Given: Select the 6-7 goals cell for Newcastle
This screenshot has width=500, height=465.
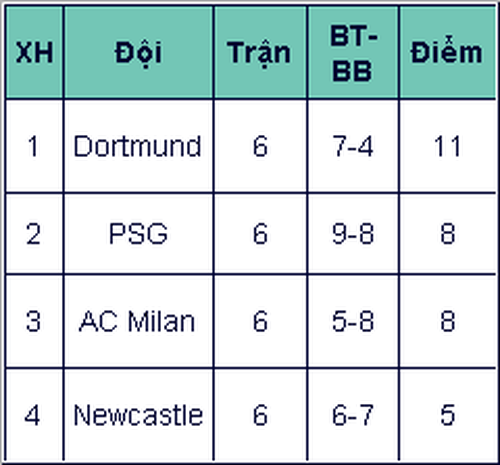Looking at the screenshot, I should coord(353,415).
